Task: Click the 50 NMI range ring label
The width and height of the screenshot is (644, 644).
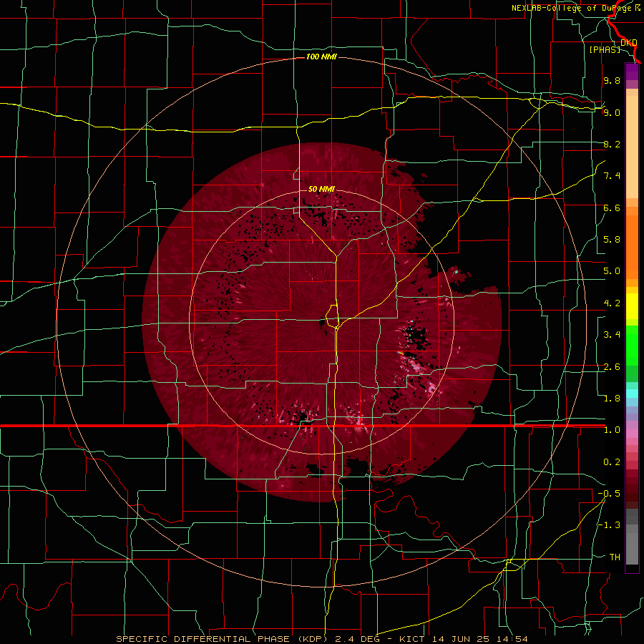Action: point(321,189)
